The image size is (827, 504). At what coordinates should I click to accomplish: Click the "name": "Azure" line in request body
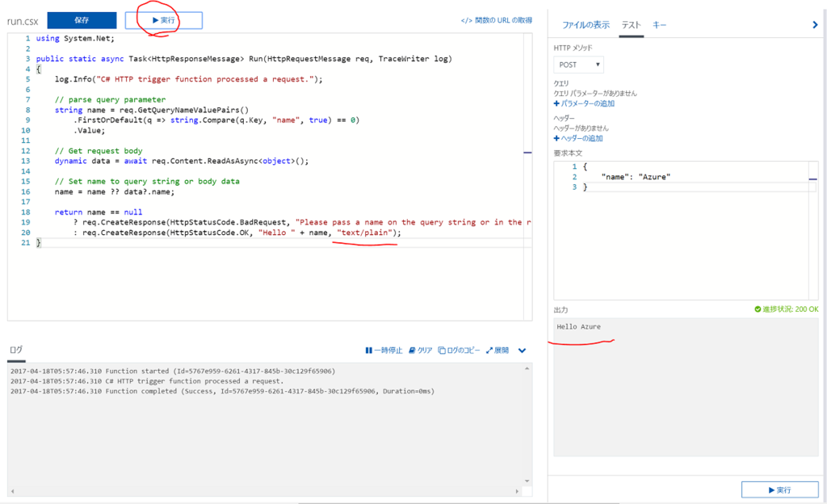pyautogui.click(x=636, y=177)
